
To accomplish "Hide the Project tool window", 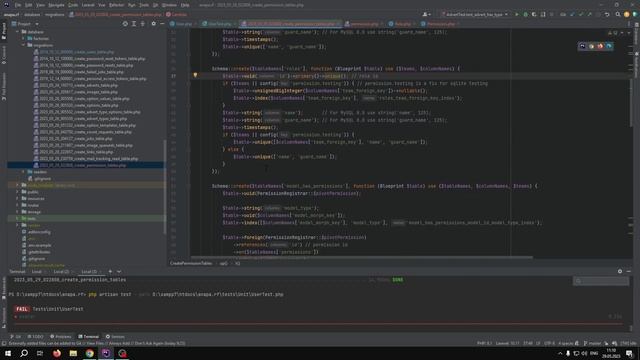I will pyautogui.click(x=162, y=24).
